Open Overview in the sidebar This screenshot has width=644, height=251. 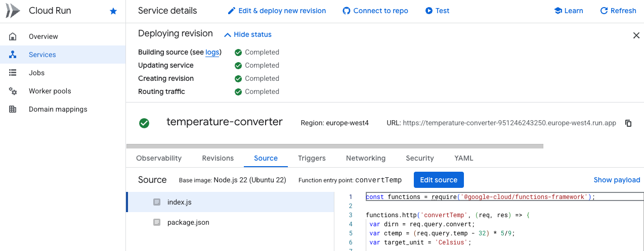(x=43, y=36)
